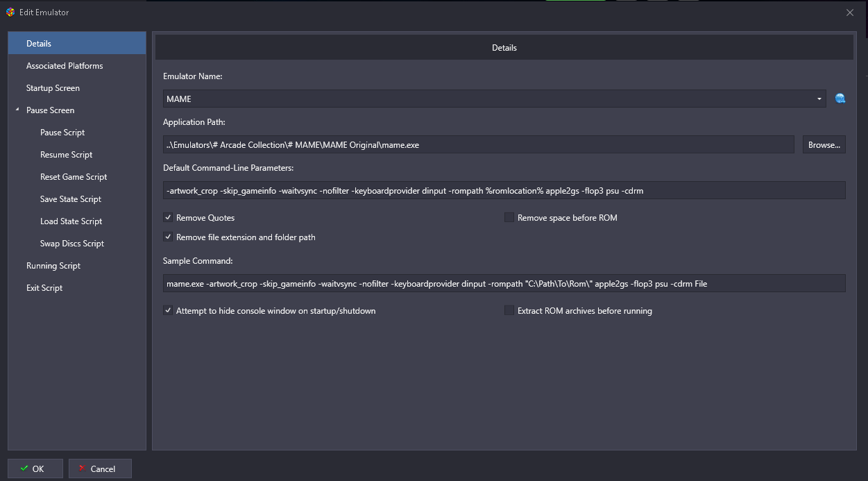Screen dimensions: 868x481
Task: Open the Save State Script page
Action: [x=71, y=199]
